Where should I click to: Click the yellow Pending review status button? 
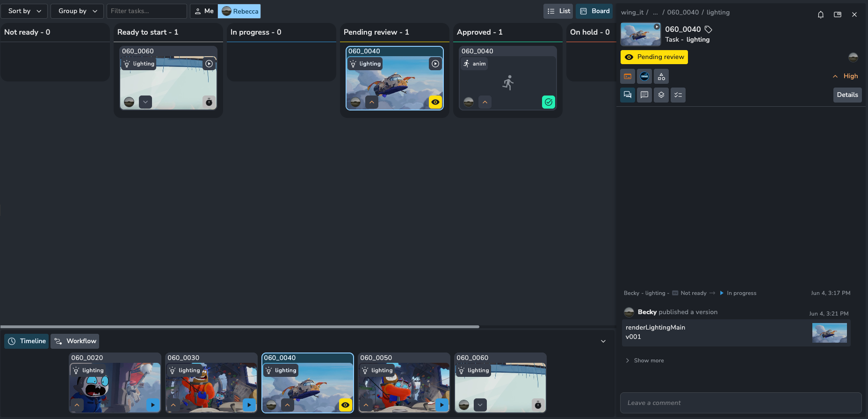654,57
